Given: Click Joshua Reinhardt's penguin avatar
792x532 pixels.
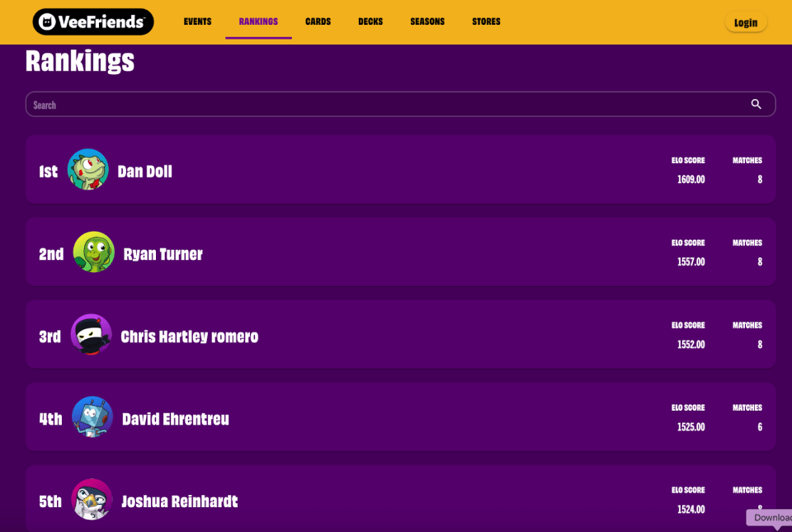Looking at the screenshot, I should click(92, 500).
